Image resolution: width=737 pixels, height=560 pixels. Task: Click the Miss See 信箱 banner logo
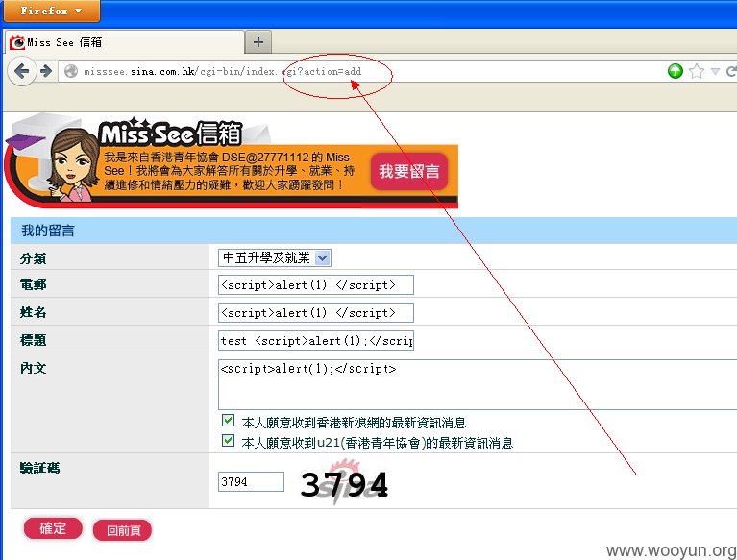(x=171, y=133)
